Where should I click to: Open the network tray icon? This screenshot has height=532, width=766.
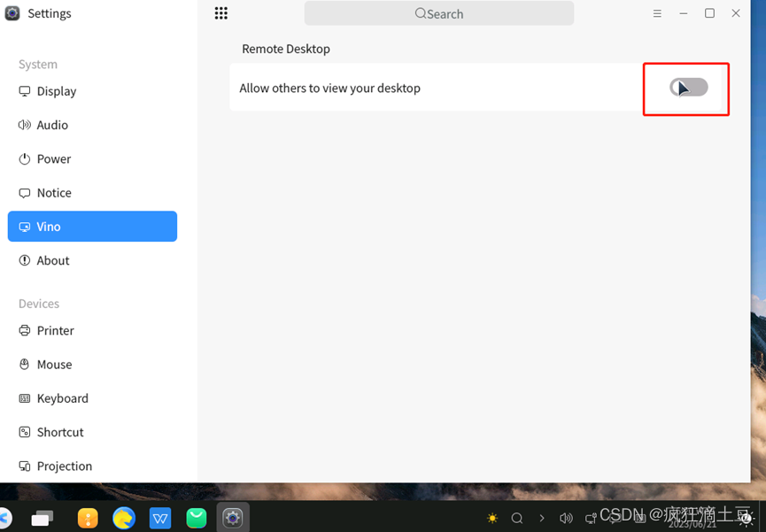pos(591,518)
